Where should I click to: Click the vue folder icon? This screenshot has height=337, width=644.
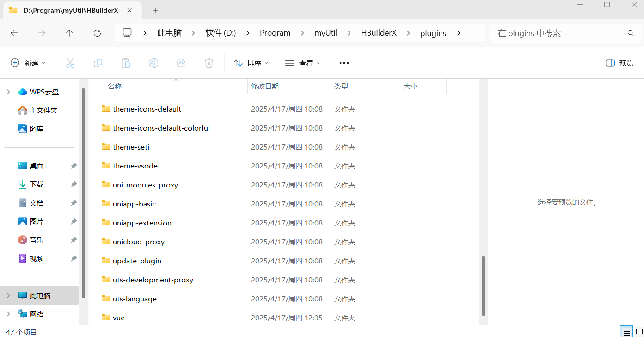coord(106,318)
